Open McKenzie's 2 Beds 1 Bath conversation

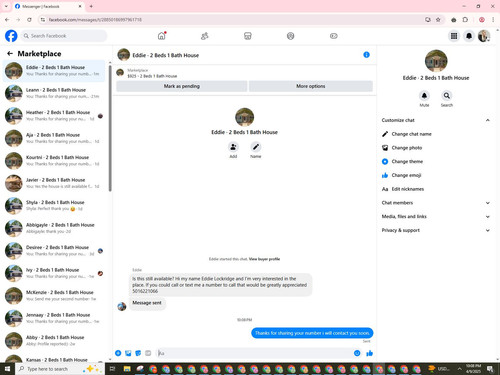(x=53, y=296)
